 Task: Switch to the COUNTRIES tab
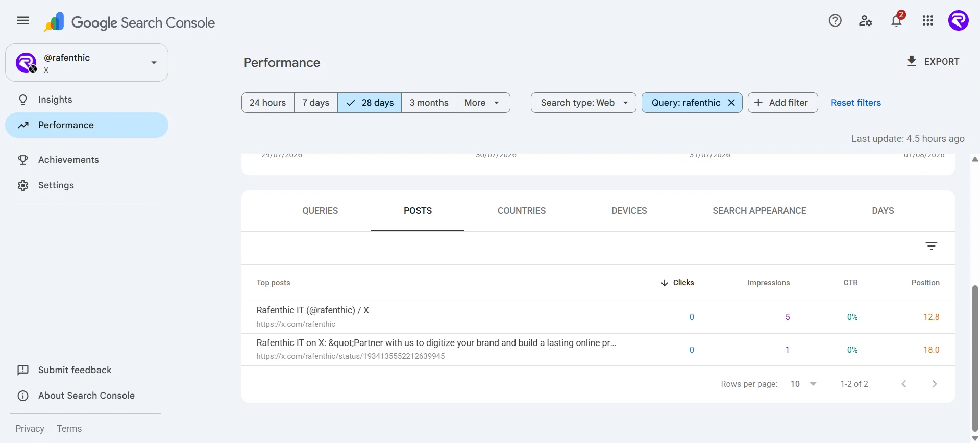click(x=522, y=211)
